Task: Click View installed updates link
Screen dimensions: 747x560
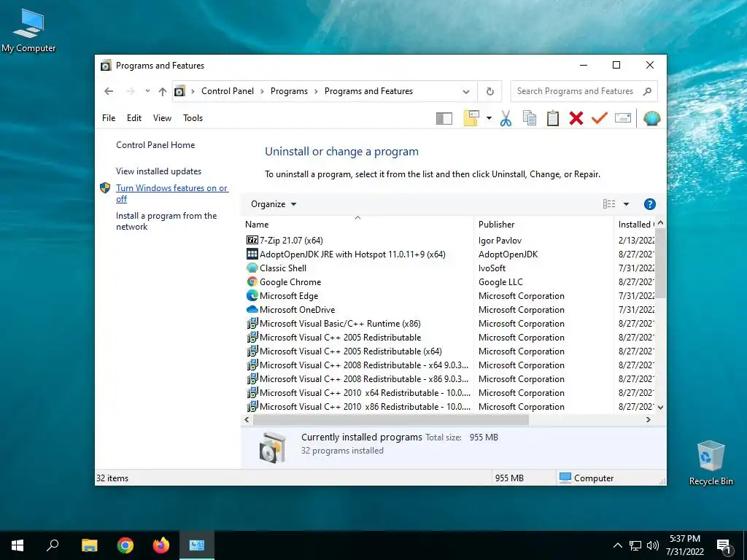Action: click(158, 171)
